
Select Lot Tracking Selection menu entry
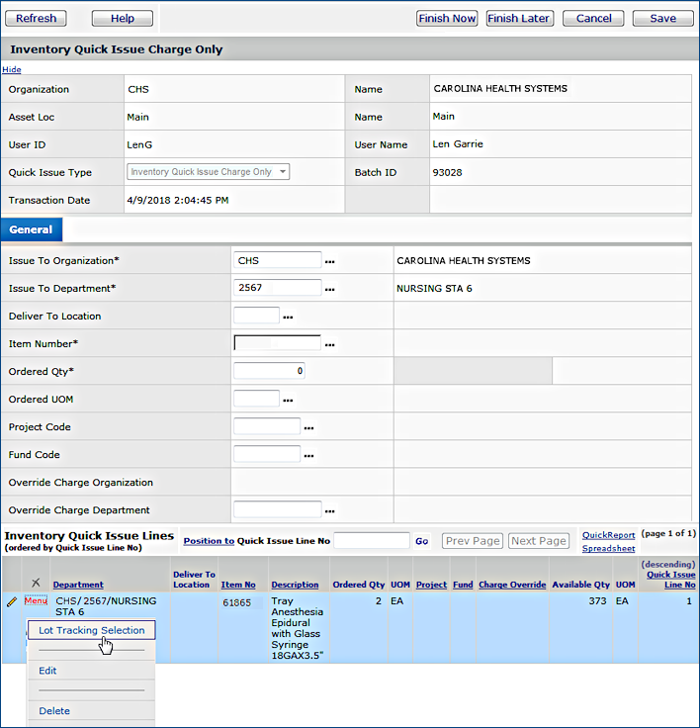coord(91,630)
